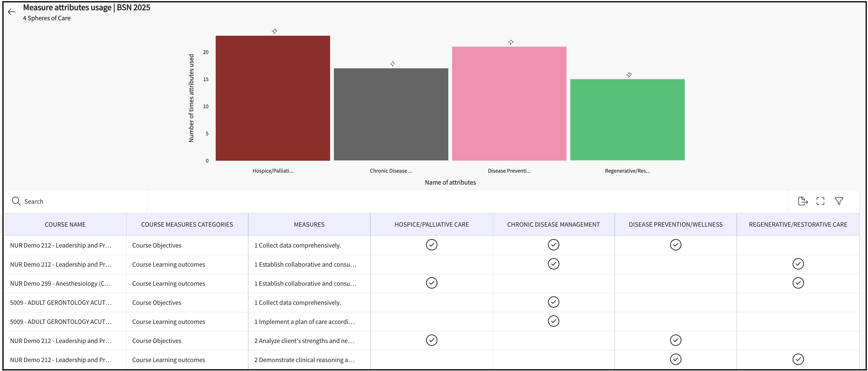This screenshot has height=371, width=868.
Task: Click the search magnifier icon
Action: (16, 201)
